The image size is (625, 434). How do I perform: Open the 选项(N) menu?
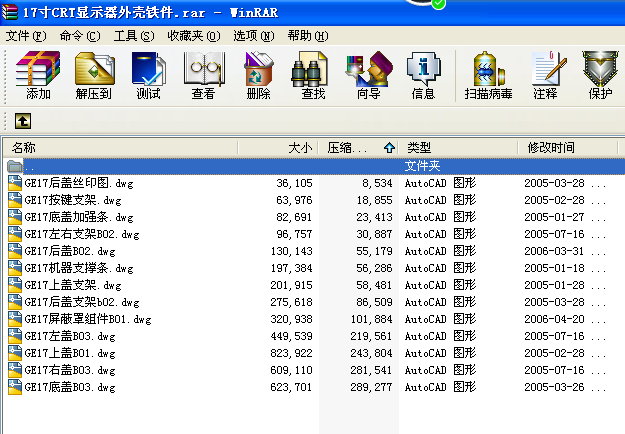pyautogui.click(x=254, y=36)
